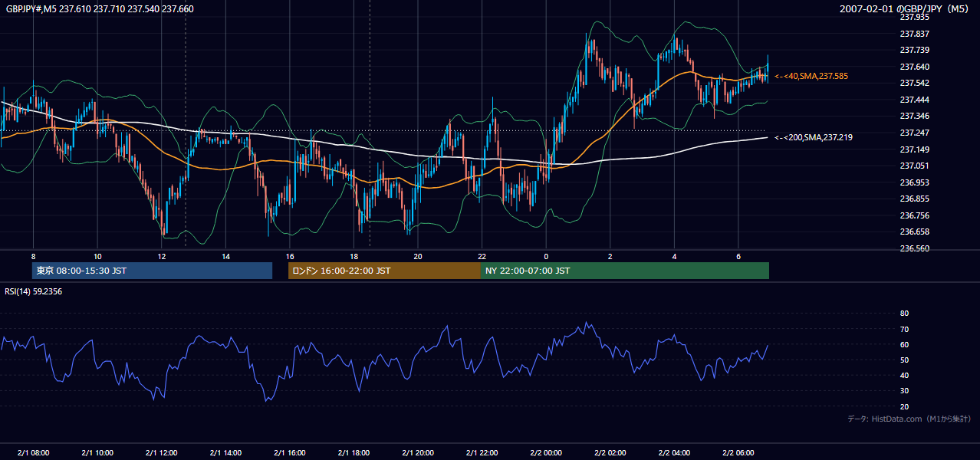
Task: Click price axis value 236.855
Action: (914, 199)
